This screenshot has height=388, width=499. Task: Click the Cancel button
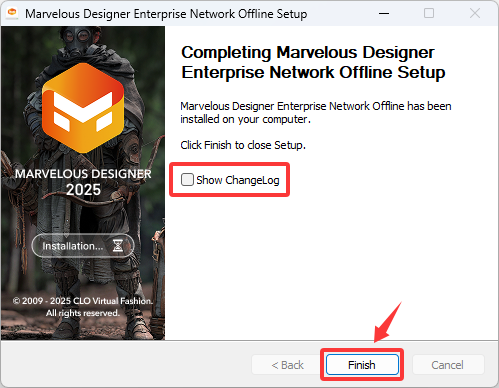448,365
